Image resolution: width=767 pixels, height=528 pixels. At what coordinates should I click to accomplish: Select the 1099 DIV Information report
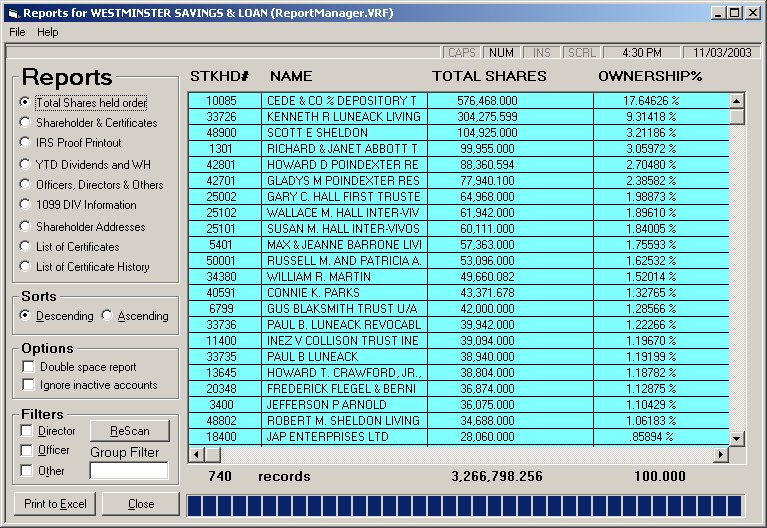pos(26,205)
